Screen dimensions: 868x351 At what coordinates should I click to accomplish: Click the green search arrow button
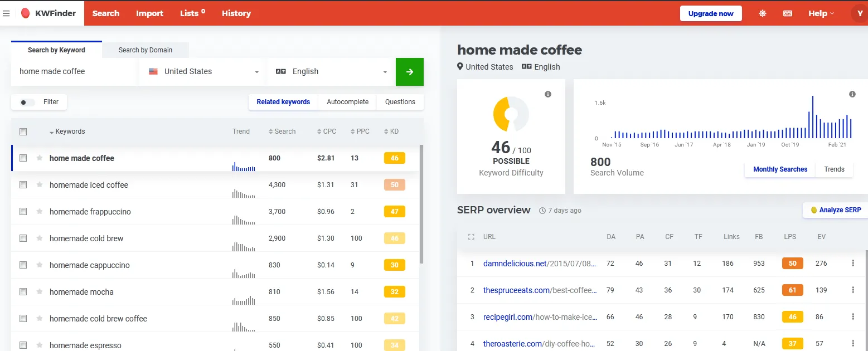pyautogui.click(x=410, y=72)
